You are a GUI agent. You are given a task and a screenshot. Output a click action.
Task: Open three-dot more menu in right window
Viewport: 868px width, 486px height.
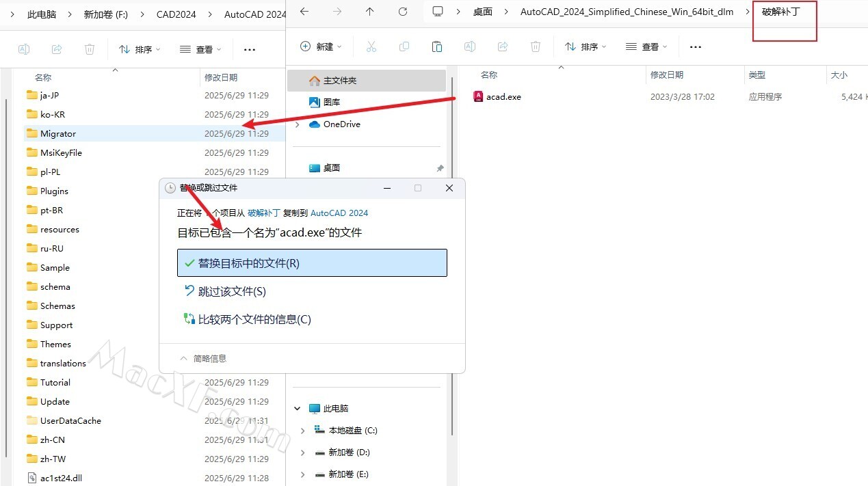click(696, 46)
